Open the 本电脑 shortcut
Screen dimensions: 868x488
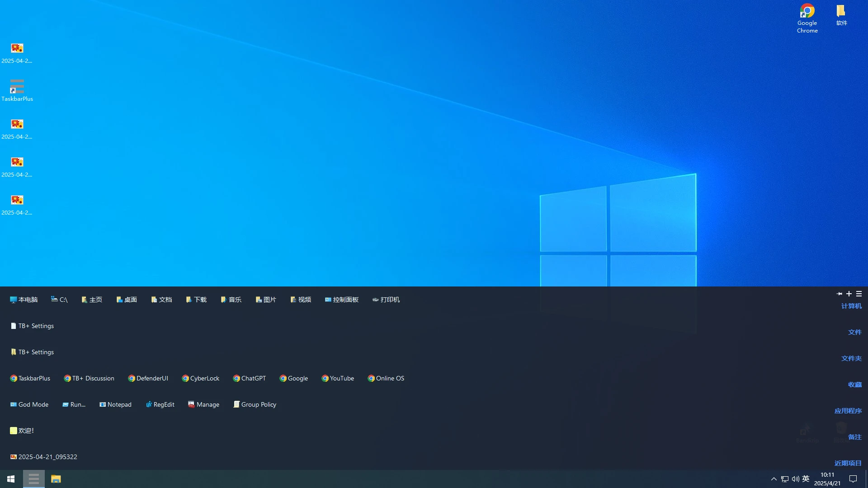click(24, 300)
